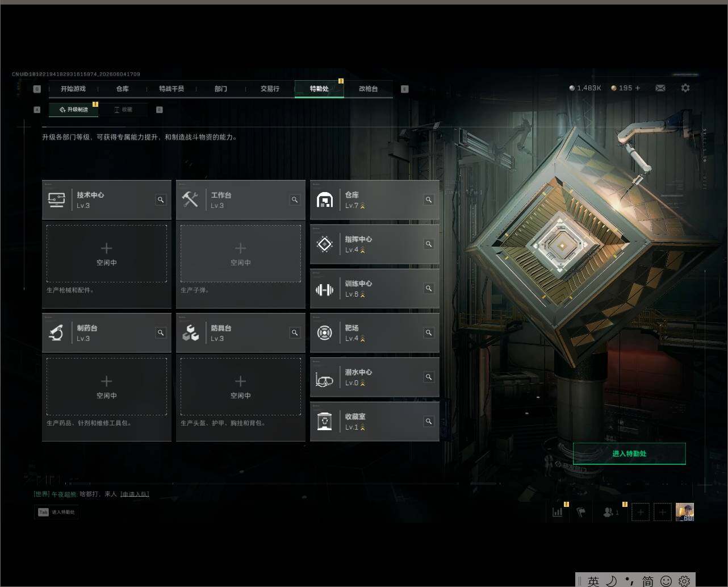Screen dimensions: 728x587
Task: Open the statistics bar chart icon
Action: [x=558, y=512]
